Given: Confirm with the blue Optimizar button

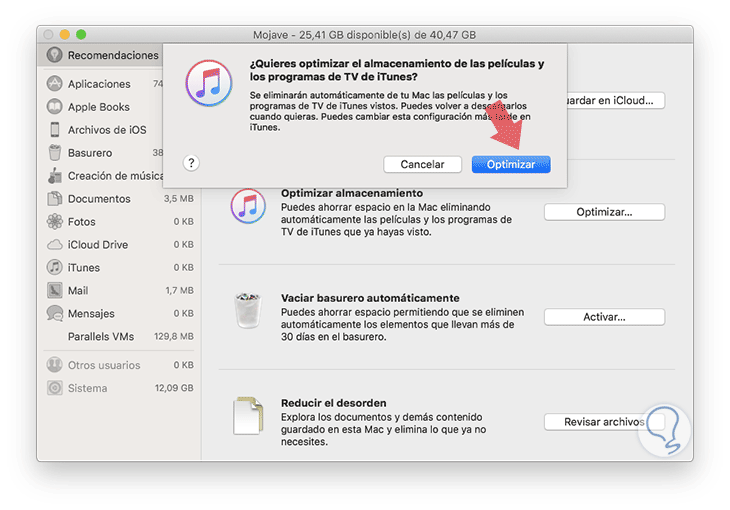Looking at the screenshot, I should point(511,164).
